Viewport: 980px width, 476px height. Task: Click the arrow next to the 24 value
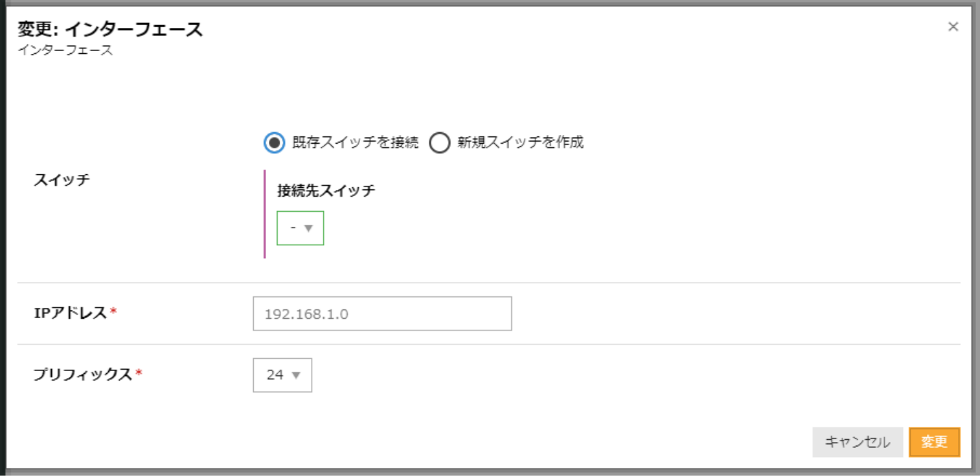point(295,375)
